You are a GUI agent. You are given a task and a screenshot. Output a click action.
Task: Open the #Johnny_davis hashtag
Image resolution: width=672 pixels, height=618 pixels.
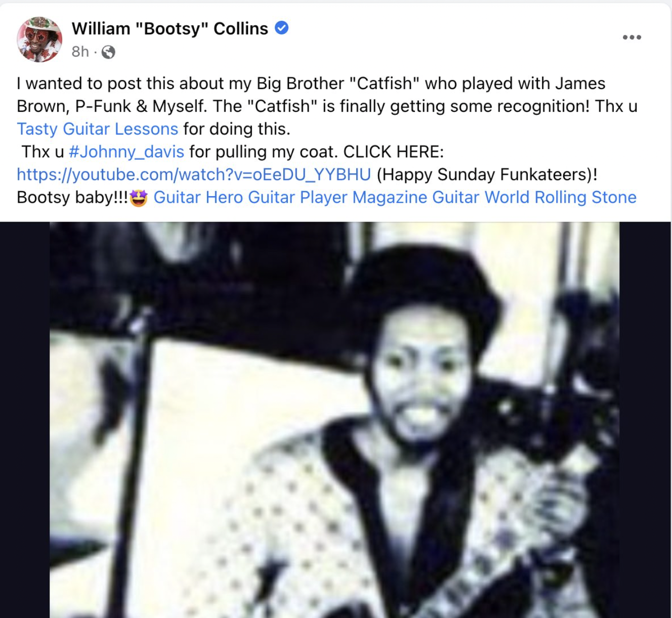[x=127, y=152]
